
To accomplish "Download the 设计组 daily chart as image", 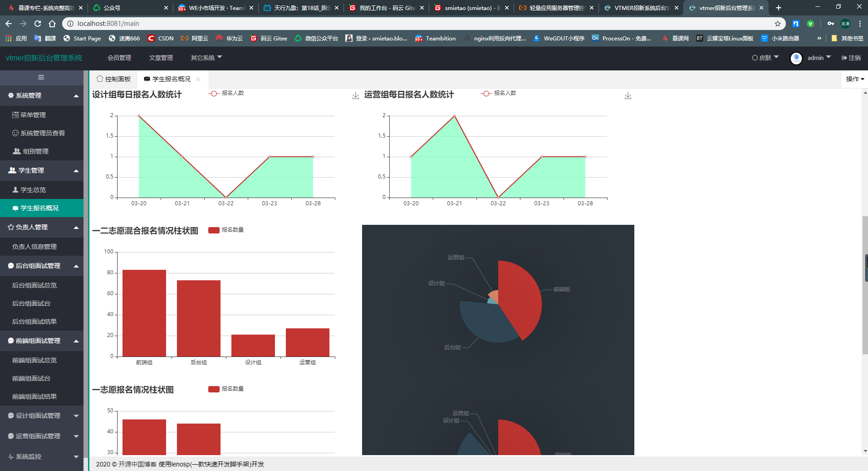I will 356,95.
